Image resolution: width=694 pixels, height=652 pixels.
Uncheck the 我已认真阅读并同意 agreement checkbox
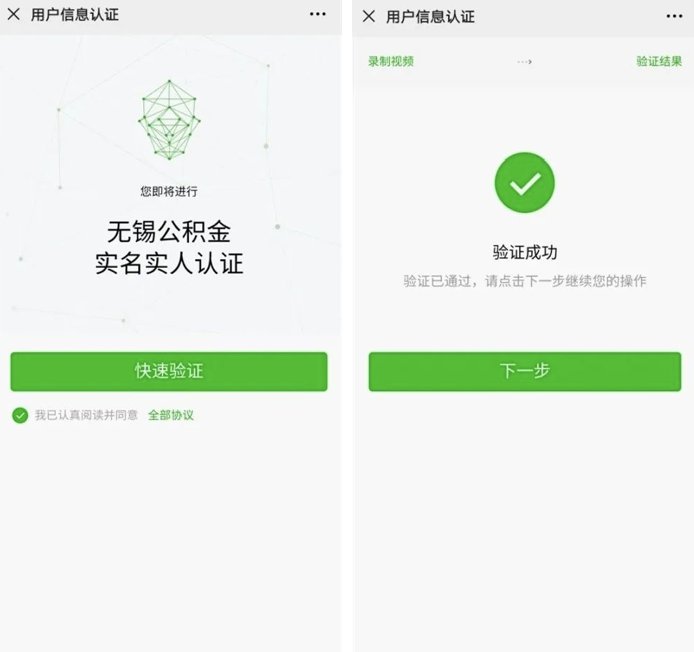(20, 415)
